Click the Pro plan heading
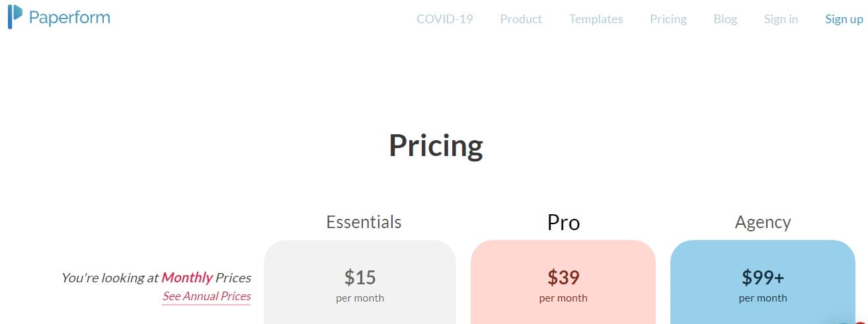Screen dimensions: 868x324 pyautogui.click(x=563, y=223)
